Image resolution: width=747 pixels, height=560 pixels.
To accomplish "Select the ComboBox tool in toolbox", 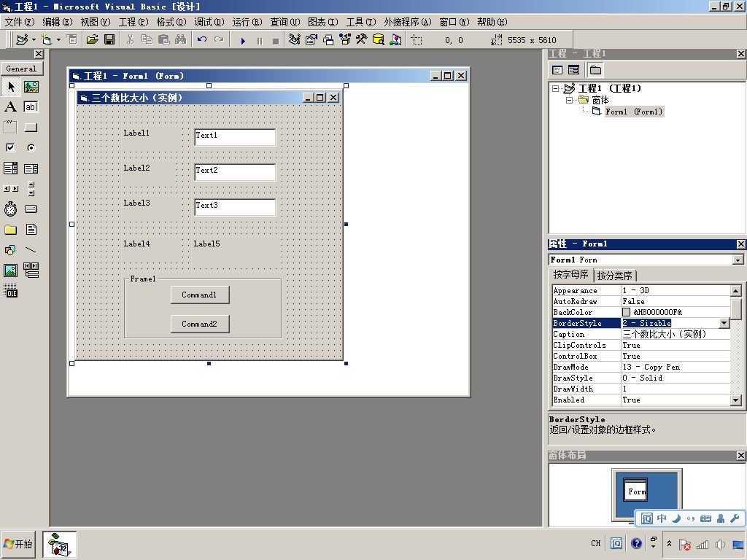I will (x=10, y=168).
